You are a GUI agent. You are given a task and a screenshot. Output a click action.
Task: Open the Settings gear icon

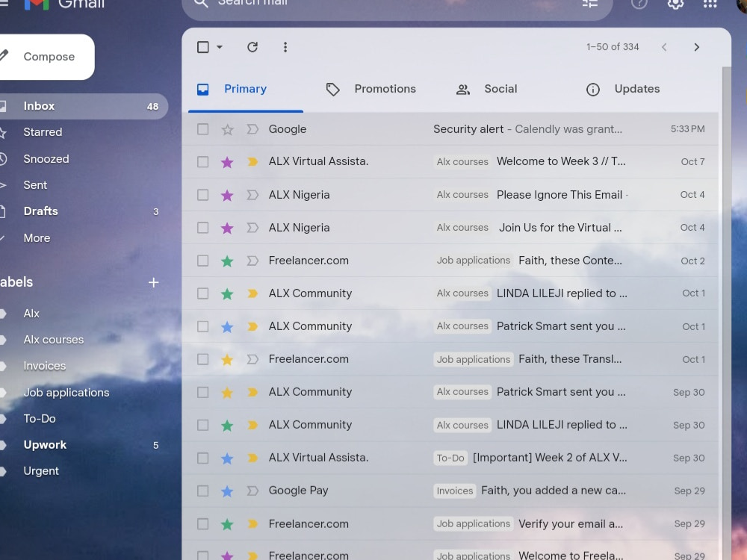[675, 4]
